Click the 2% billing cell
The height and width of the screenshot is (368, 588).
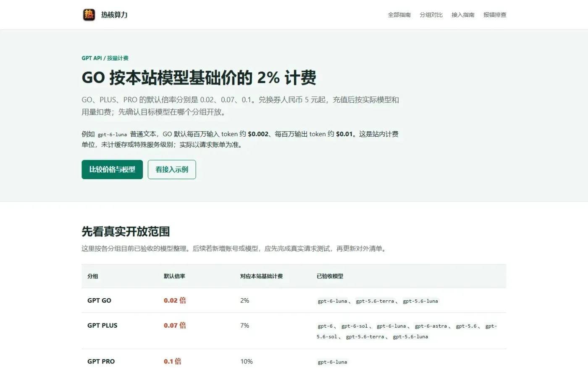244,300
